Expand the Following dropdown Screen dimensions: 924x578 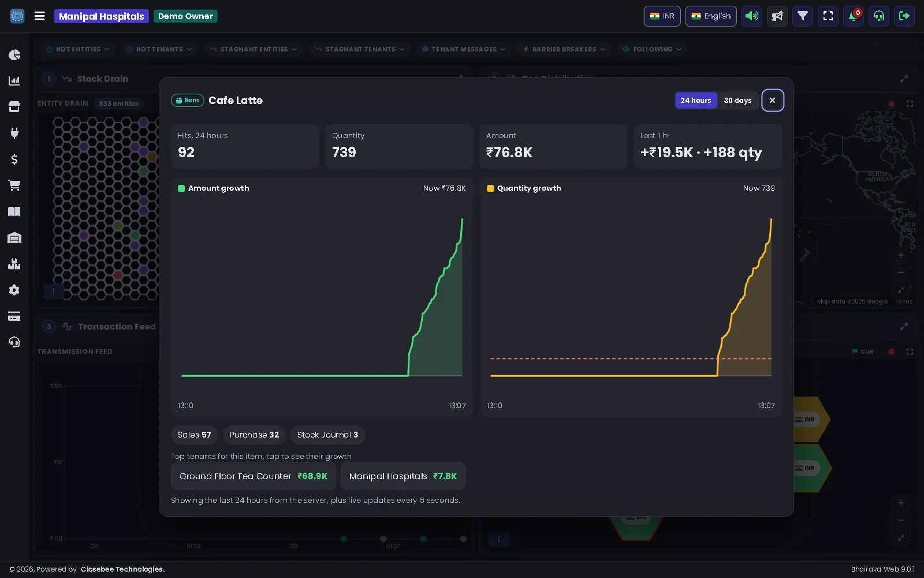652,49
